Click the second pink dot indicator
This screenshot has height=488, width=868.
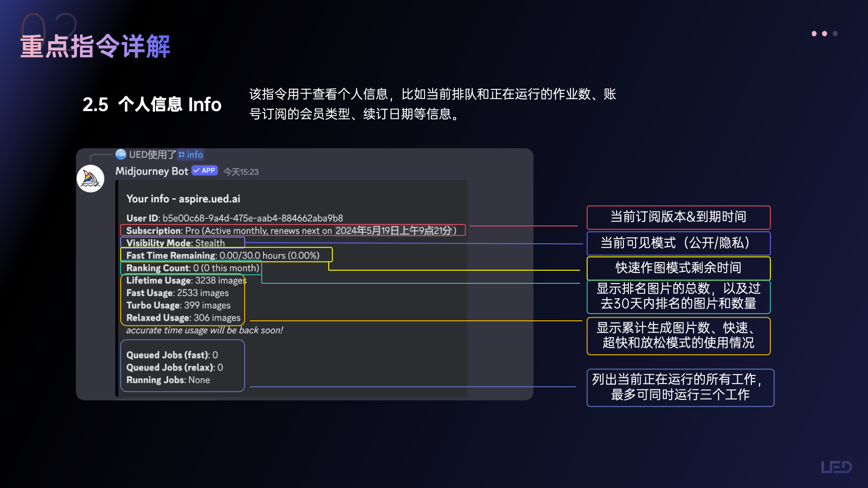(824, 33)
